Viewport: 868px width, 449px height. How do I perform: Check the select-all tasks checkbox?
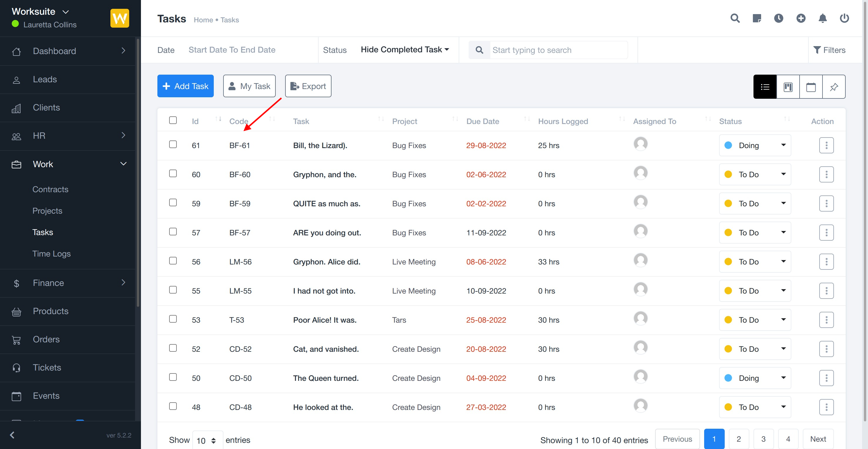(x=173, y=120)
